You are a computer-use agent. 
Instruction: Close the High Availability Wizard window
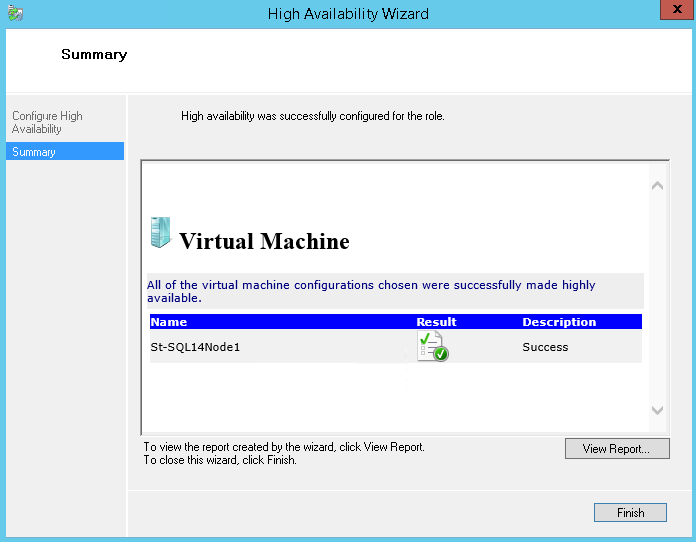676,10
